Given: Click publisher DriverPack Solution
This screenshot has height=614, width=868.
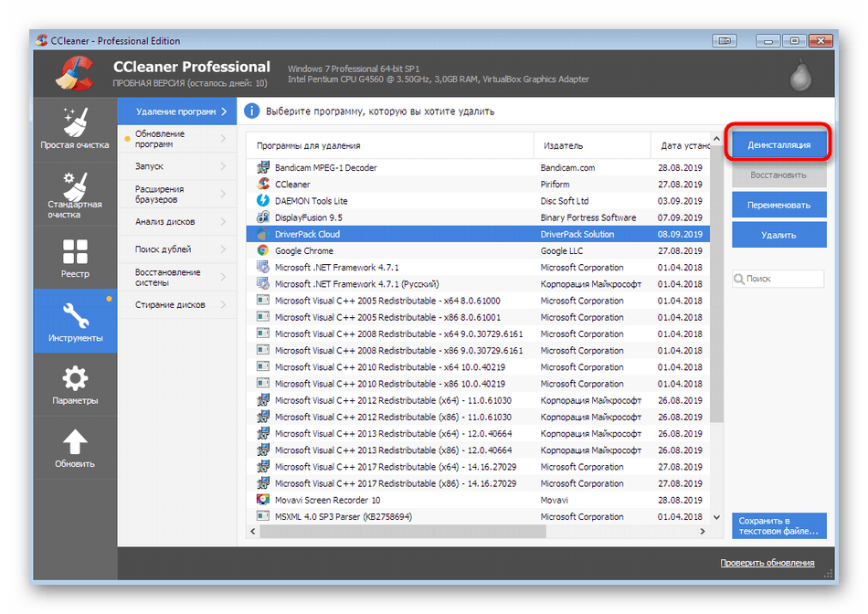Looking at the screenshot, I should [x=577, y=234].
